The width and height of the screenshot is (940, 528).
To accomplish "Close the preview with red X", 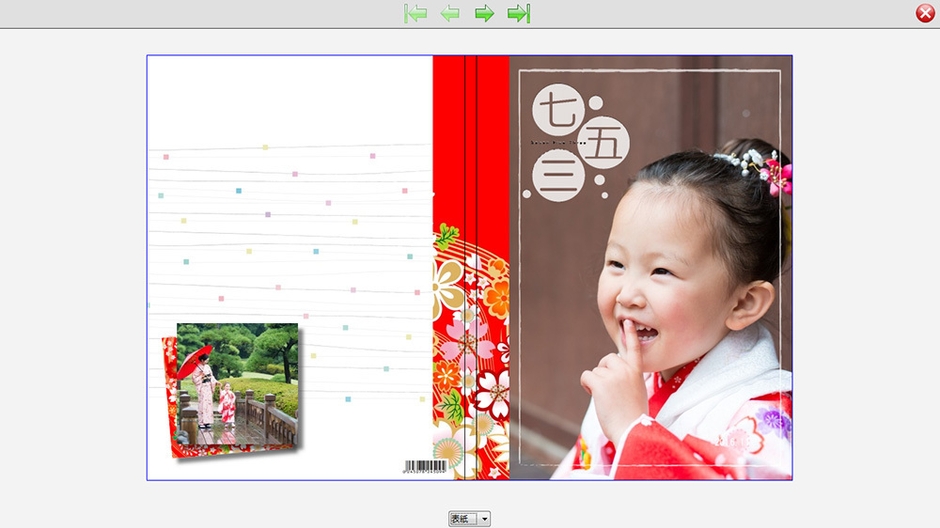I will pyautogui.click(x=925, y=13).
